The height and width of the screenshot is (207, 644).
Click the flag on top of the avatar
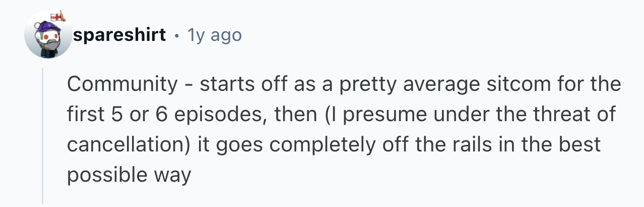(x=59, y=17)
